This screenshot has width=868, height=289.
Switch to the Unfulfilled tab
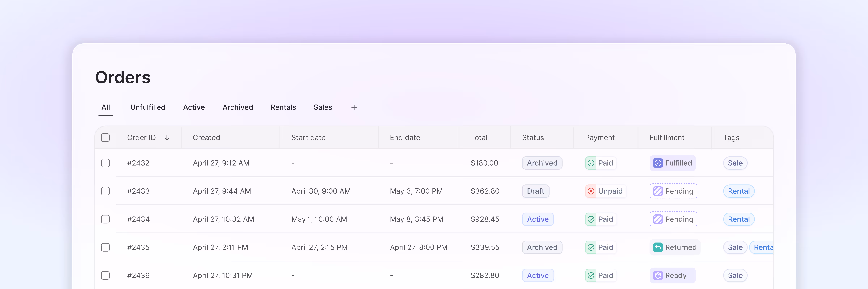pos(148,107)
